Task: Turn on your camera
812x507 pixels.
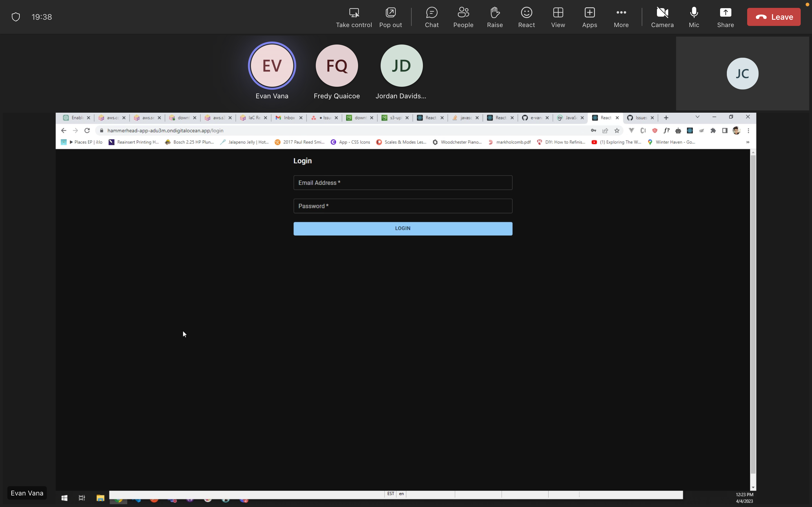Action: click(662, 17)
